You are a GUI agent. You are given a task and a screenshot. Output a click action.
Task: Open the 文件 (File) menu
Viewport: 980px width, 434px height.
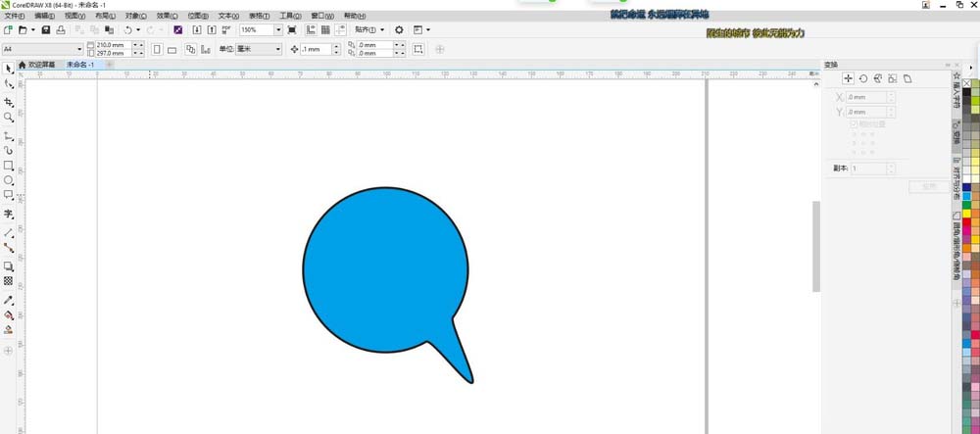(15, 16)
